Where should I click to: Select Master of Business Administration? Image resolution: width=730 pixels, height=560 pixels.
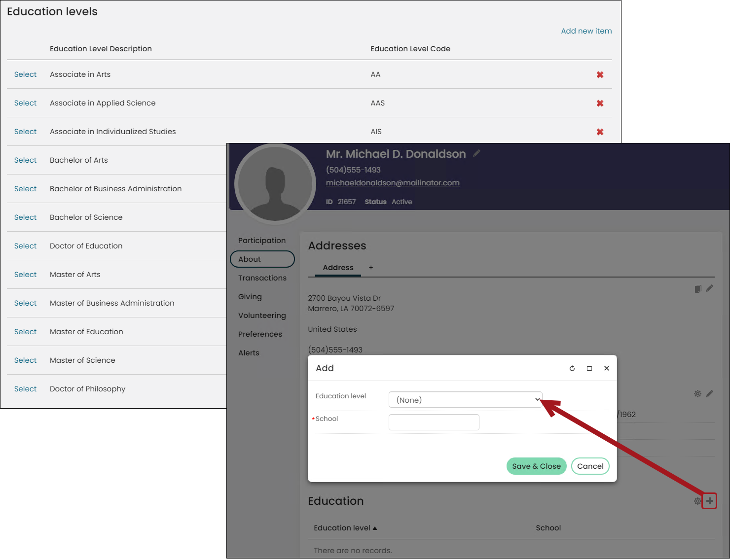[x=25, y=303]
